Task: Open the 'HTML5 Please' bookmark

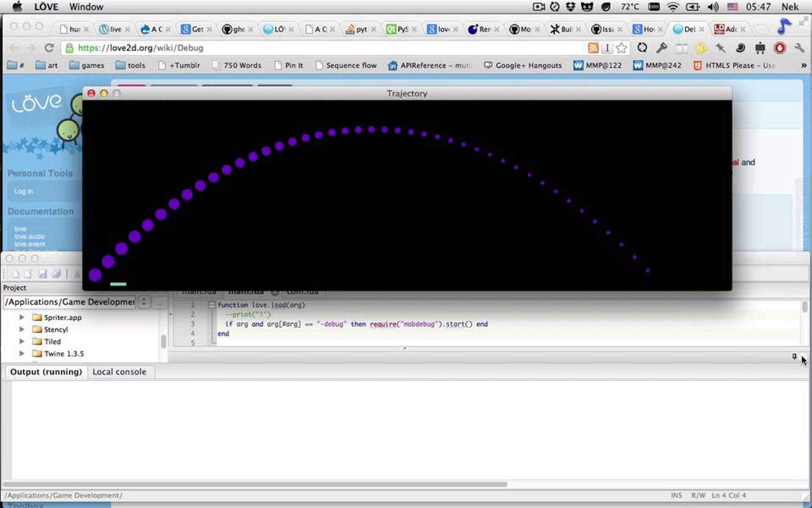Action: 734,65
